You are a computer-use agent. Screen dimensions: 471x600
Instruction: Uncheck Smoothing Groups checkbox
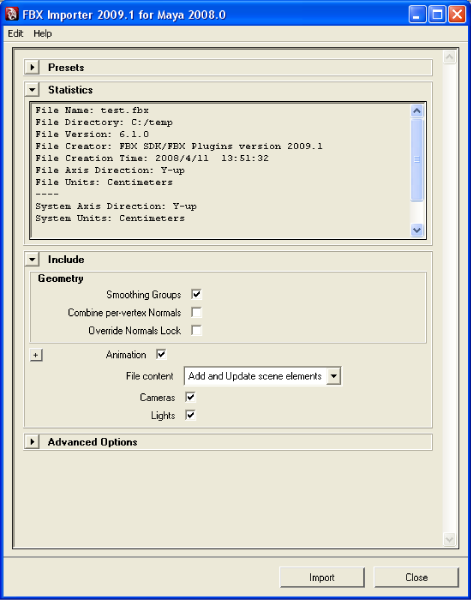tap(196, 294)
